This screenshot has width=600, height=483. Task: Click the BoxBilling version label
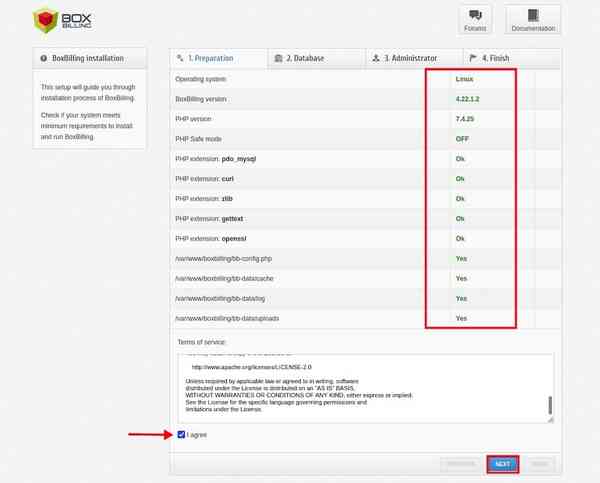tap(201, 99)
